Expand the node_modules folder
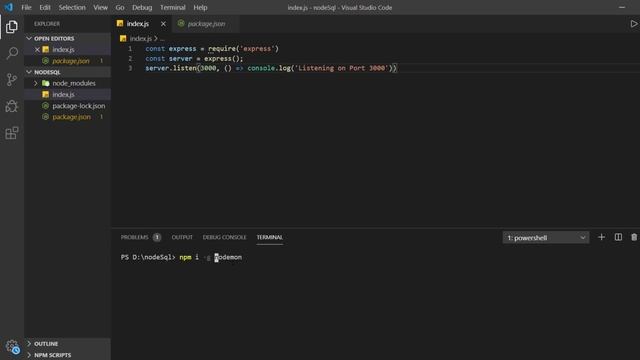 (36, 83)
